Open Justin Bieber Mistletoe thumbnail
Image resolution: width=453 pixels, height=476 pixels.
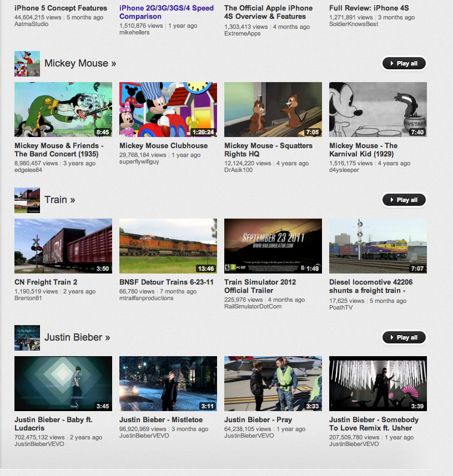(x=168, y=383)
